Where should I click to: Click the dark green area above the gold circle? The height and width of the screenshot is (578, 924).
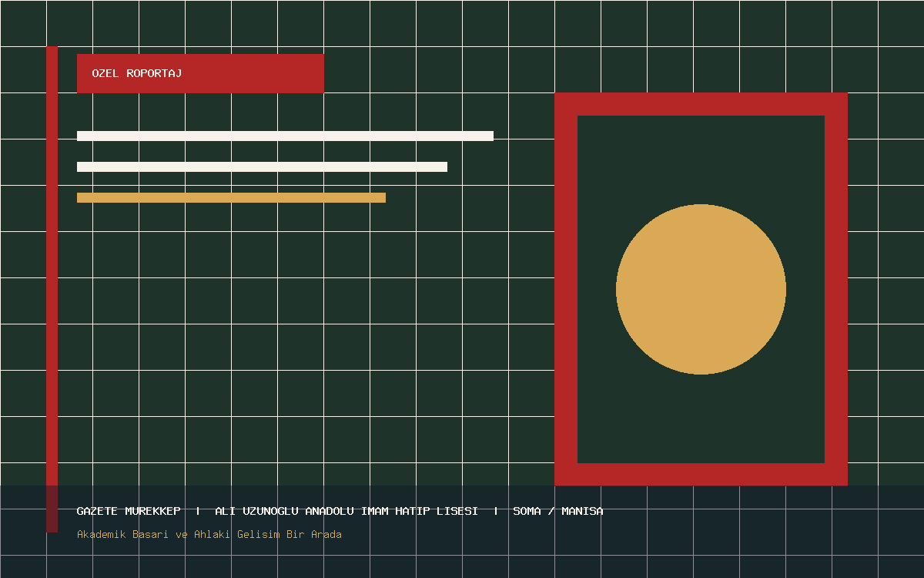[x=701, y=160]
